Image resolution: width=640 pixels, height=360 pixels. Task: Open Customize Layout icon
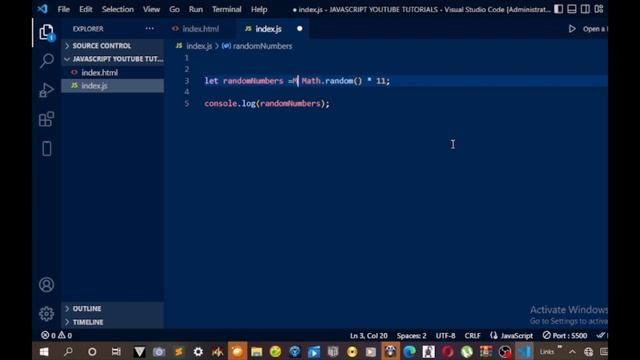tap(599, 9)
